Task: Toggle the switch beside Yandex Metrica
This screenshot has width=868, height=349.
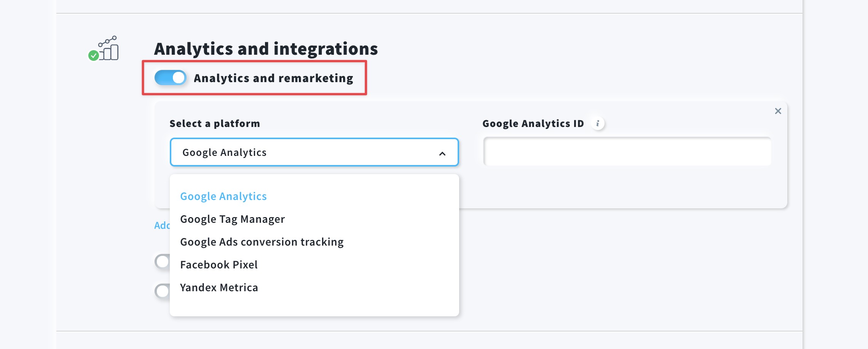Action: tap(163, 291)
